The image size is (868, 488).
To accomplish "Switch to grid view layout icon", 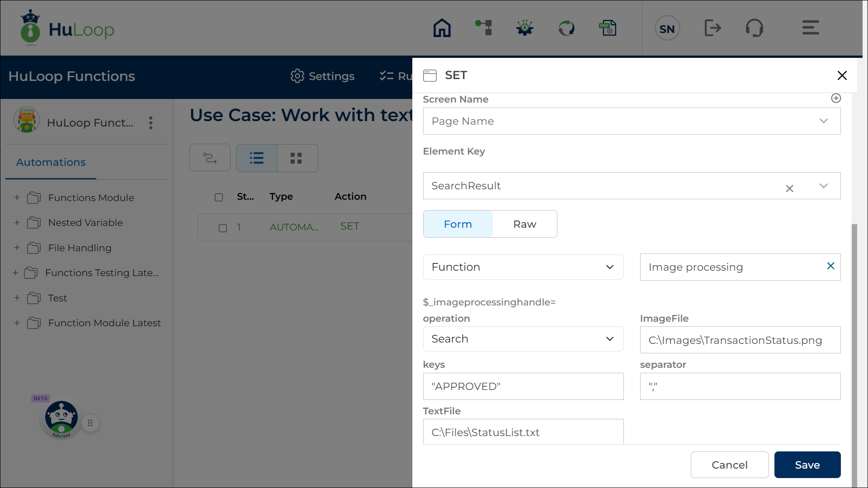I will [297, 158].
